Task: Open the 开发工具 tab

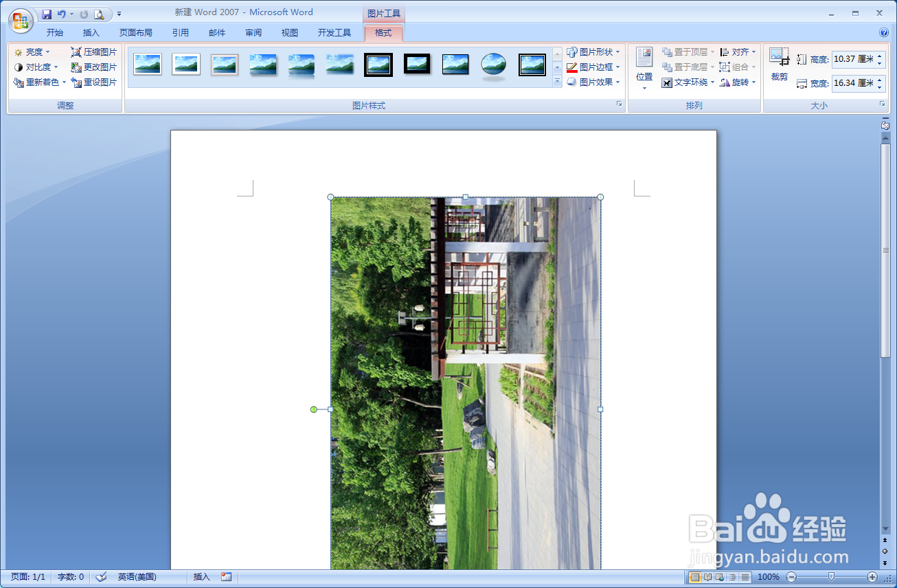Action: (x=334, y=32)
